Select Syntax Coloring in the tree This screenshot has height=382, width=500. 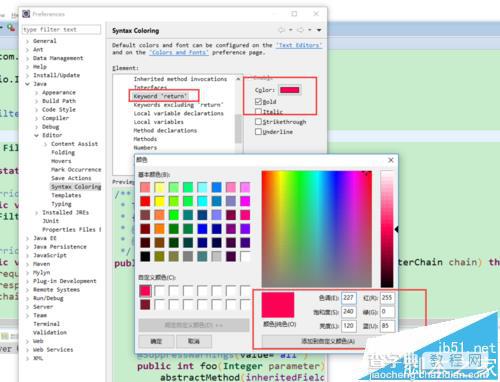(x=76, y=187)
